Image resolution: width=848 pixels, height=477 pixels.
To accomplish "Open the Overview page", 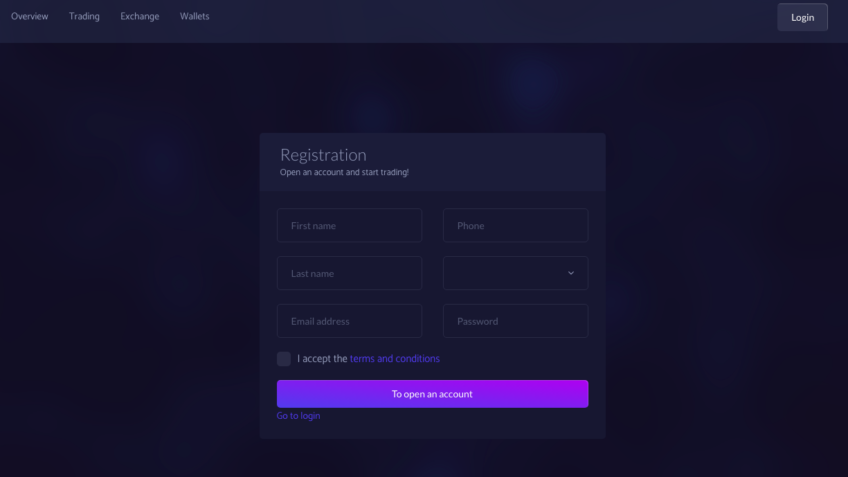I will click(30, 16).
